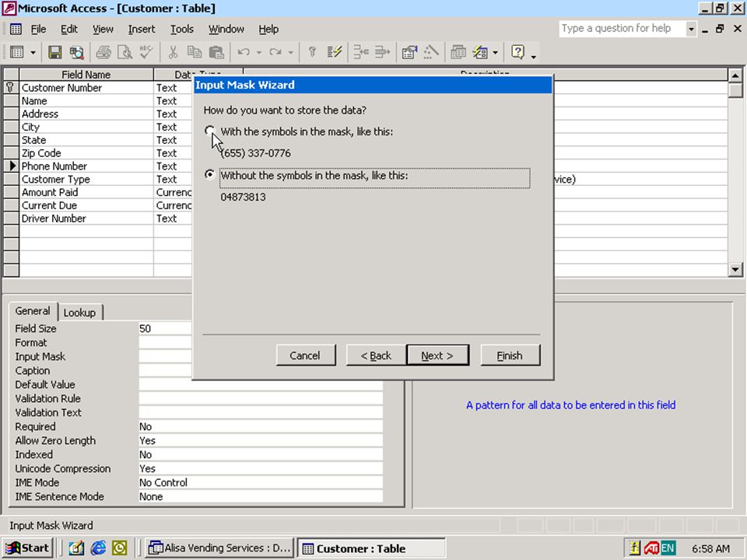Click Finish in the Input Mask Wizard
747x560 pixels.
tap(510, 355)
